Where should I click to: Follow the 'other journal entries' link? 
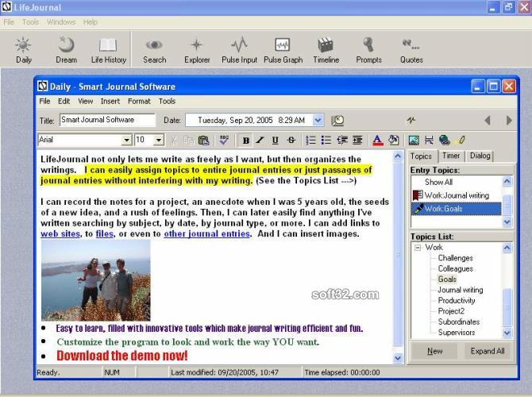point(206,233)
